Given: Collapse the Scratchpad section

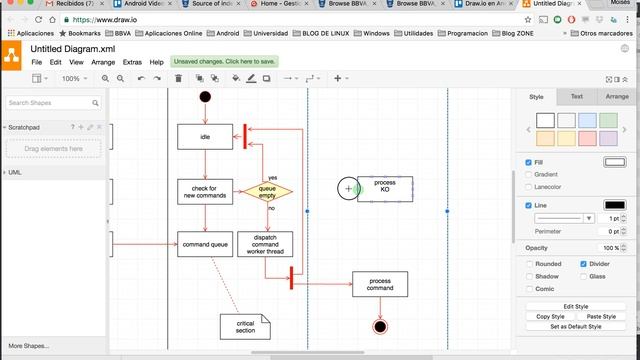Looking at the screenshot, I should click(24, 127).
